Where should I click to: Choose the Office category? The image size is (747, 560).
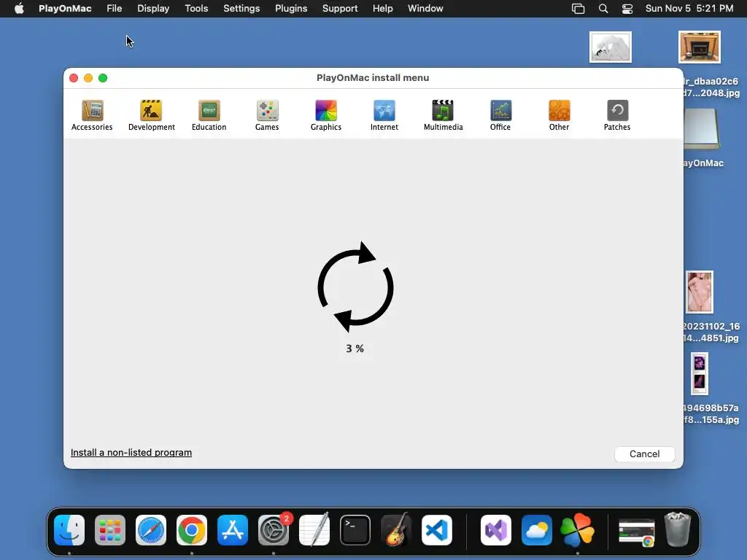[x=500, y=115]
